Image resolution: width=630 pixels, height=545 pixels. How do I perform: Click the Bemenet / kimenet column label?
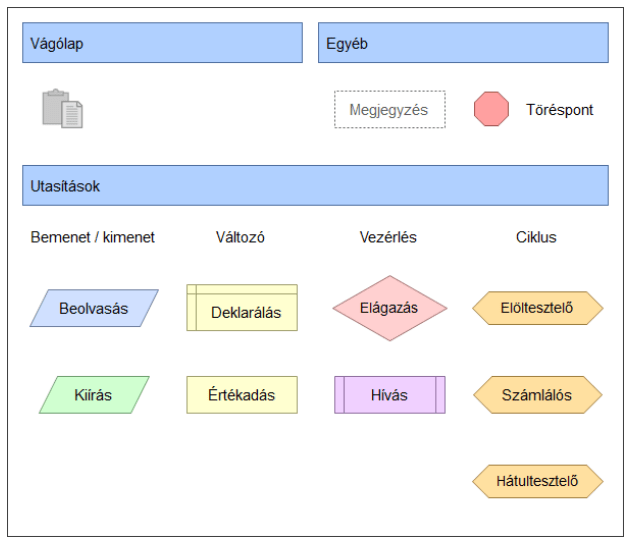[x=93, y=237]
